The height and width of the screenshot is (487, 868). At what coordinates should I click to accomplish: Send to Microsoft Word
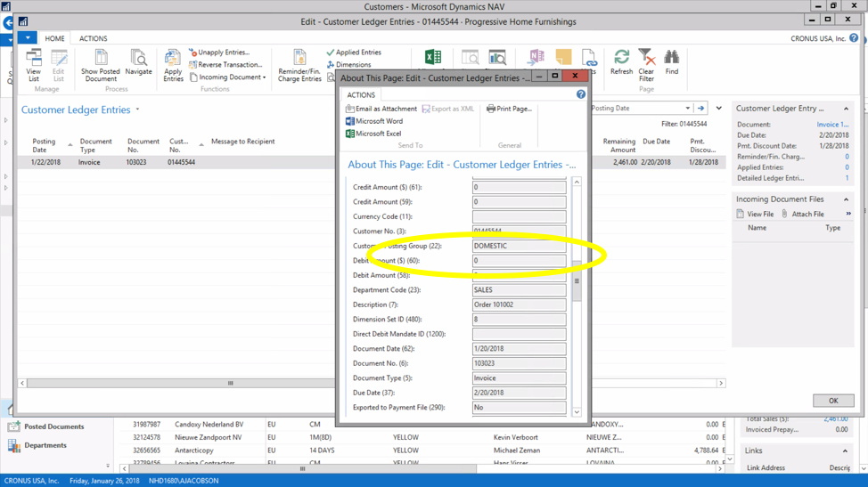click(x=374, y=121)
